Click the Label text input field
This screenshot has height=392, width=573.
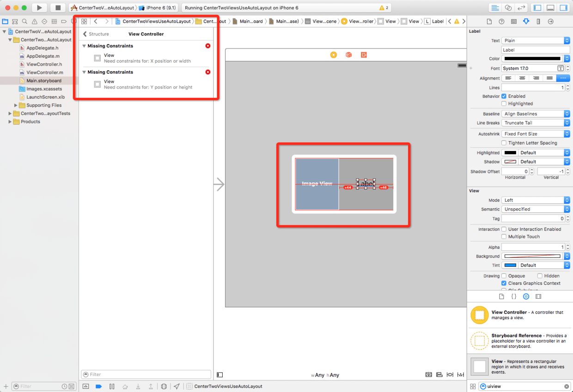[536, 50]
